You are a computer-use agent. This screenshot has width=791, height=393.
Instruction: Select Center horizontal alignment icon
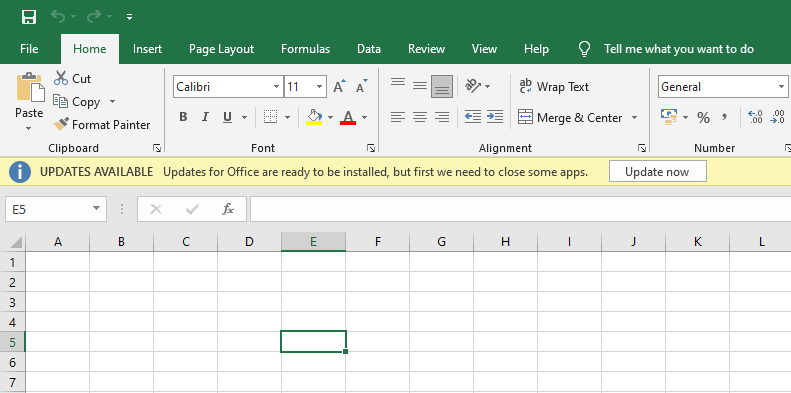pyautogui.click(x=420, y=118)
